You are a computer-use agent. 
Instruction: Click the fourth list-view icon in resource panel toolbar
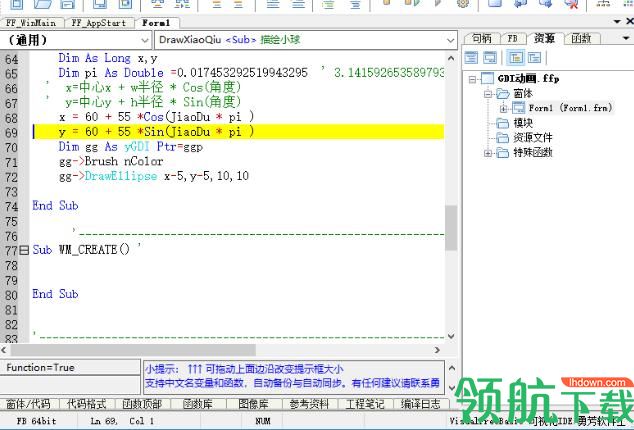(535, 58)
